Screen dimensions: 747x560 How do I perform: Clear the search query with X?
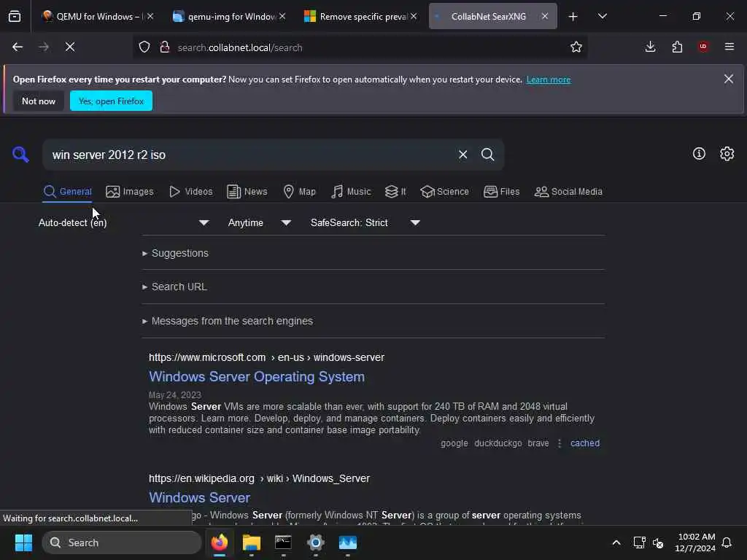[462, 155]
